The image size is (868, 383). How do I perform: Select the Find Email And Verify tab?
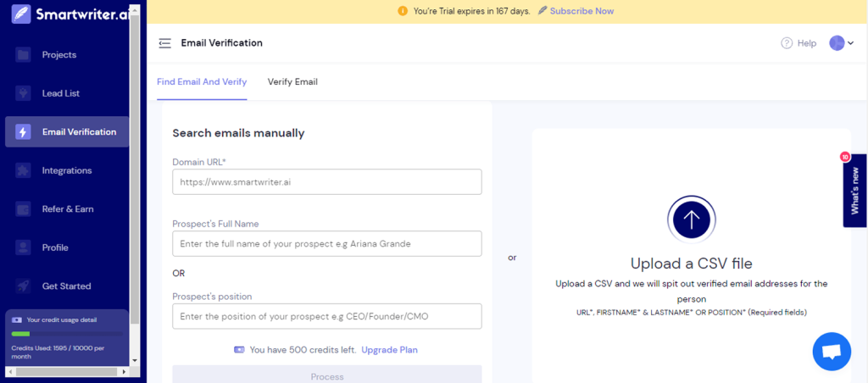[x=202, y=82]
